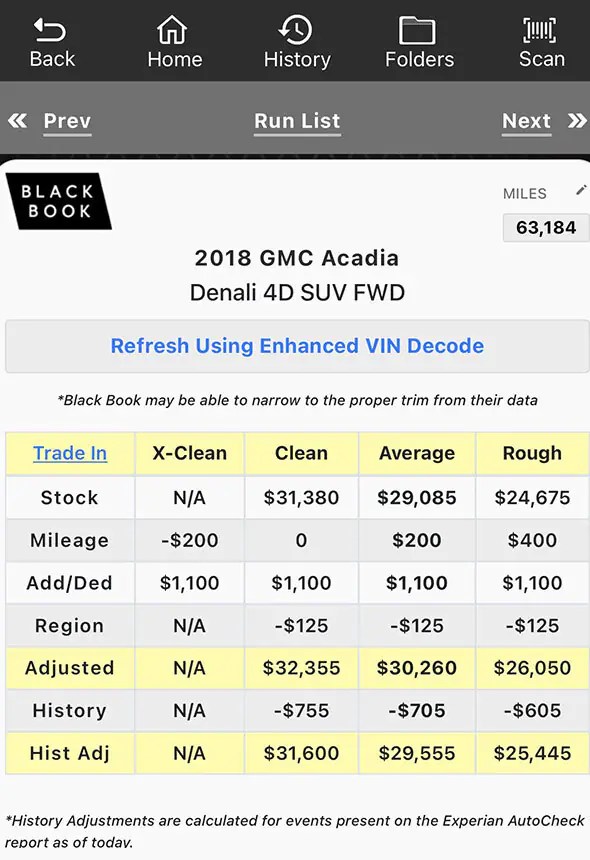Edit mileage using the pencil icon
This screenshot has height=860, width=590.
tap(581, 190)
